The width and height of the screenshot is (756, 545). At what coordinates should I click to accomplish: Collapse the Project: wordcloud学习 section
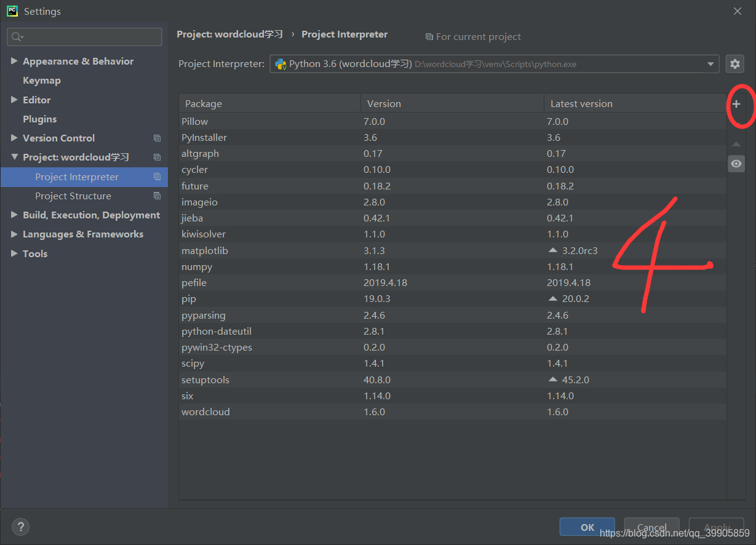[14, 157]
